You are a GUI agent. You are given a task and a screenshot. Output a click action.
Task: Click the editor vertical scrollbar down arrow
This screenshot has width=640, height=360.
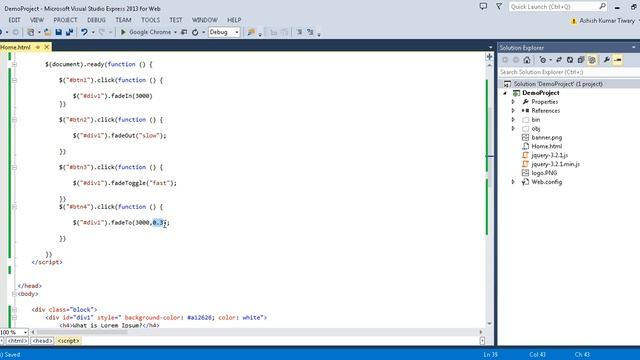[489, 324]
